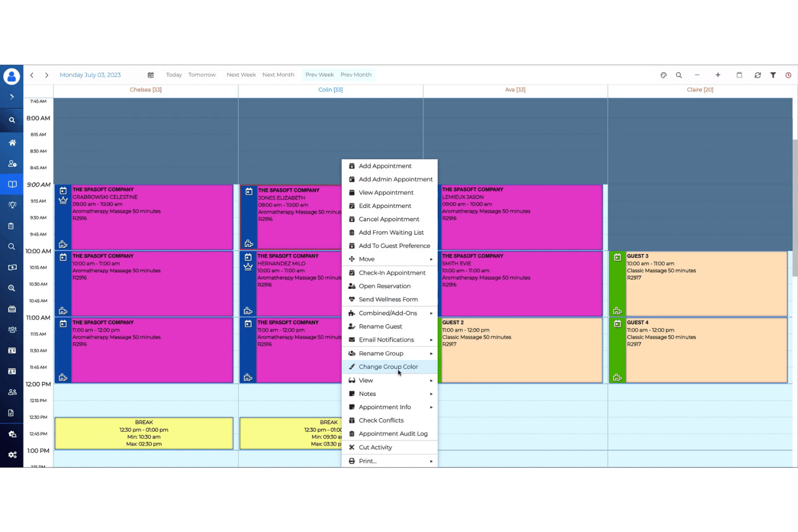
Task: Expand Email Notifications submenu
Action: (389, 340)
